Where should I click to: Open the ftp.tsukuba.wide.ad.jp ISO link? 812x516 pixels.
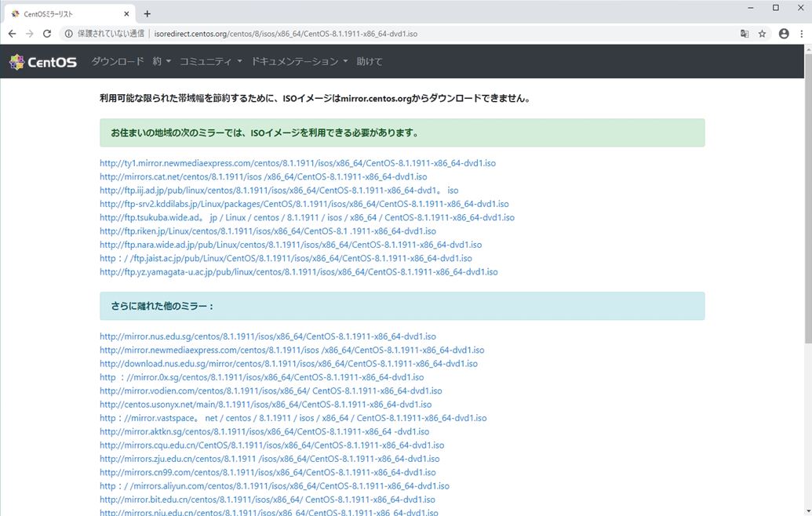tap(307, 217)
